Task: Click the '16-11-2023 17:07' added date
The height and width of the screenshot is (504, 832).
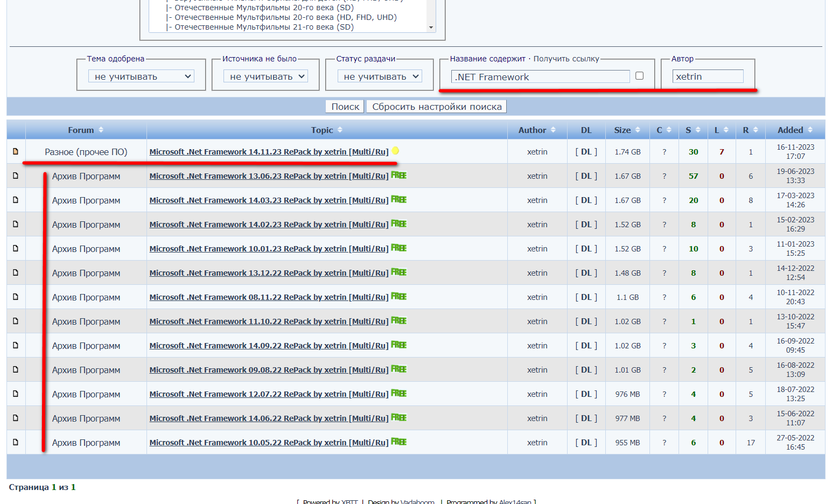Action: click(x=795, y=151)
